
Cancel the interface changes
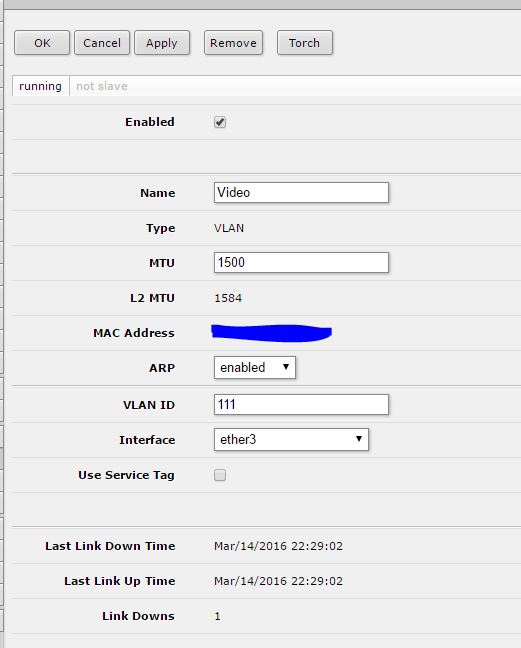coord(102,43)
